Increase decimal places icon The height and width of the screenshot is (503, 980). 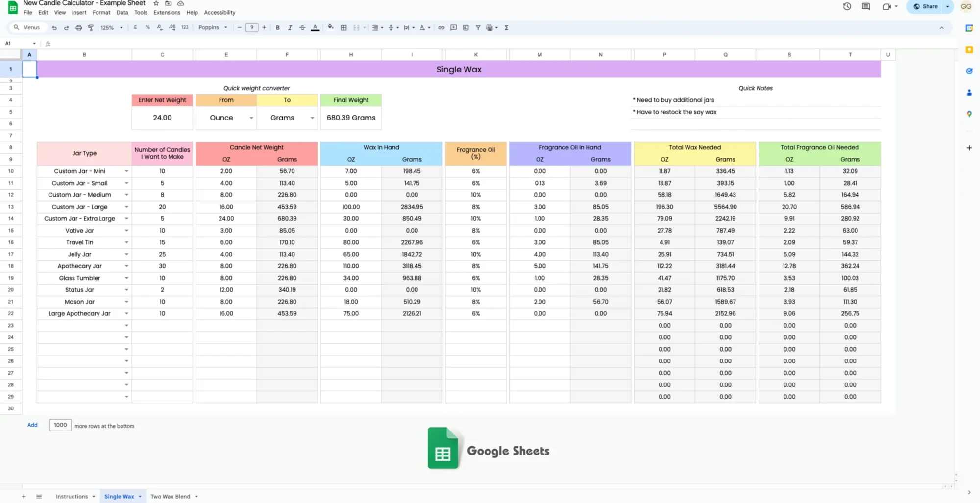point(172,28)
